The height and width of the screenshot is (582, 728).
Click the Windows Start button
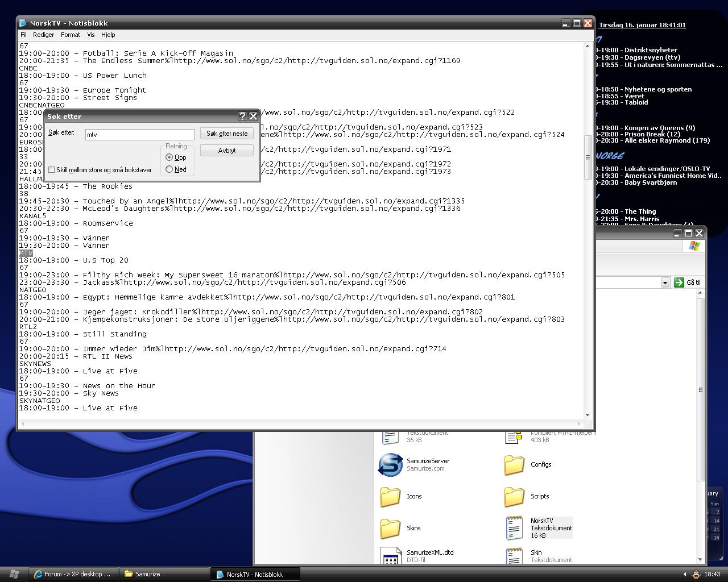[14, 574]
